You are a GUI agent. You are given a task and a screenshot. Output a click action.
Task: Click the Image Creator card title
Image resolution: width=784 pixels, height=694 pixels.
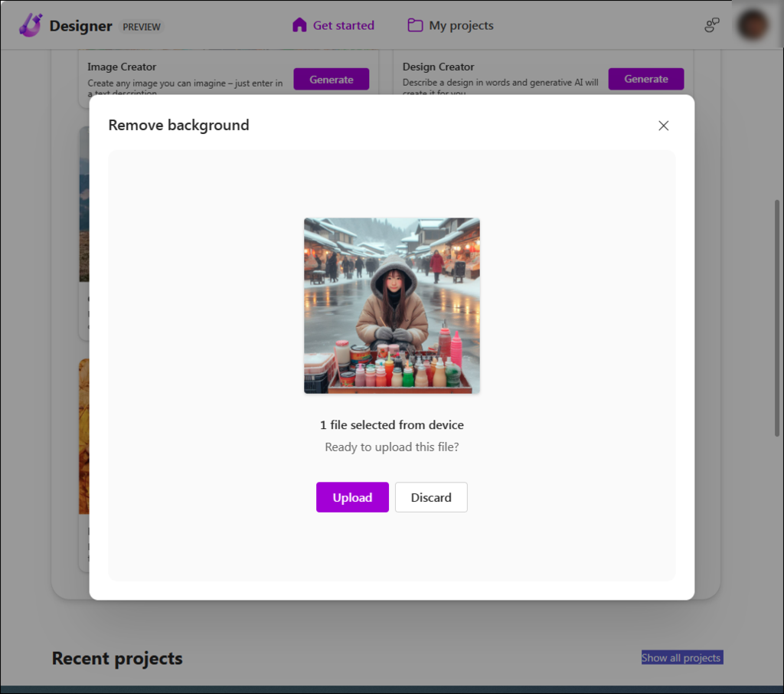tap(122, 67)
